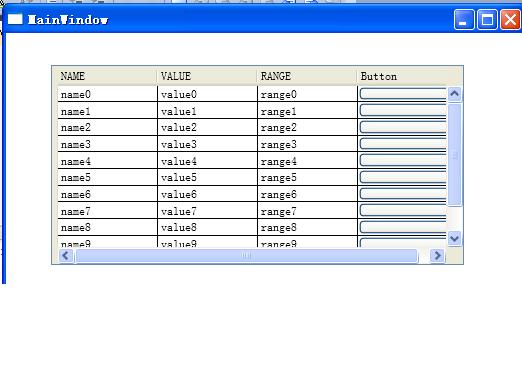522x384 pixels.
Task: Pick the range5 cell
Action: click(307, 177)
